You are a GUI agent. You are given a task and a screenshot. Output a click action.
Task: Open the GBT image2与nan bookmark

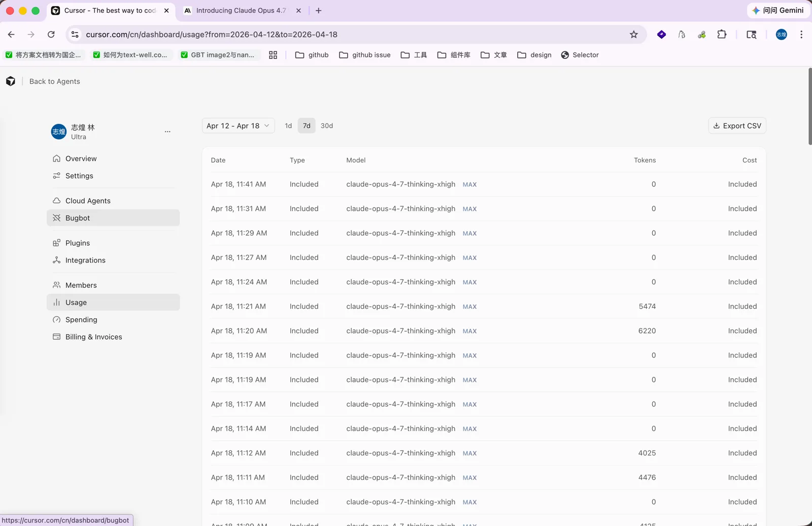click(218, 55)
